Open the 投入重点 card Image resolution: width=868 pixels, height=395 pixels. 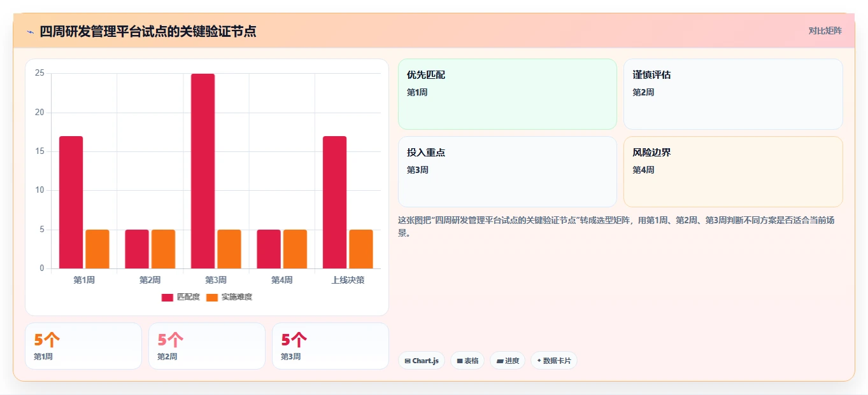pyautogui.click(x=508, y=172)
